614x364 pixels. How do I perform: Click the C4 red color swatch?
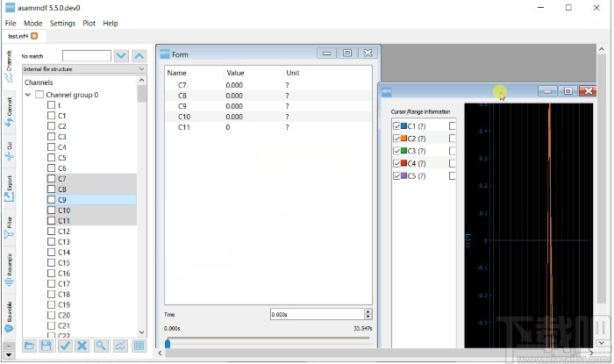403,163
